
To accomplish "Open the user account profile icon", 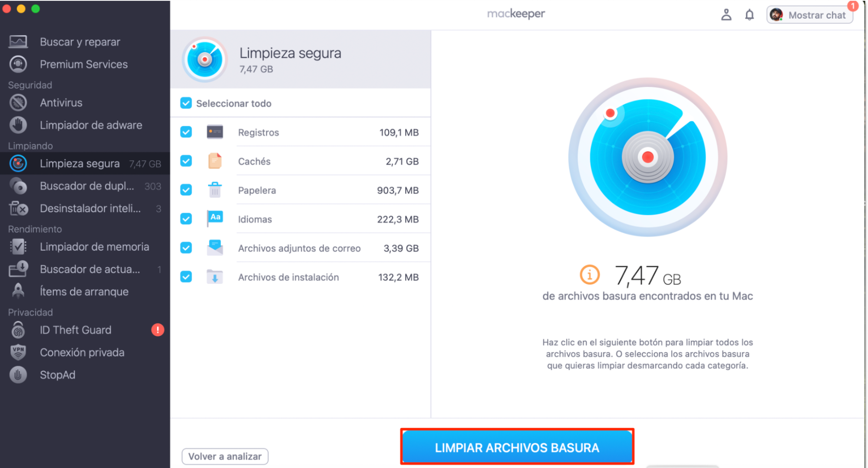I will [x=726, y=15].
